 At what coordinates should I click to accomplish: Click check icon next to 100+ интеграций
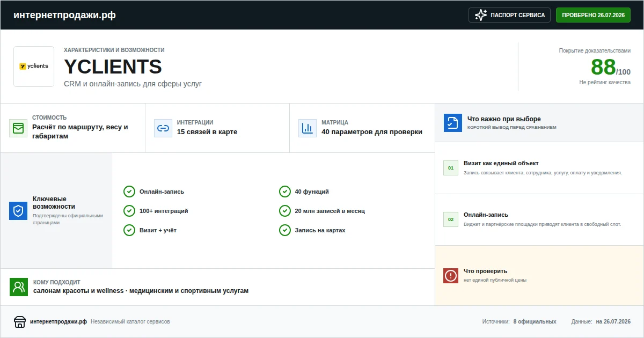pos(129,211)
